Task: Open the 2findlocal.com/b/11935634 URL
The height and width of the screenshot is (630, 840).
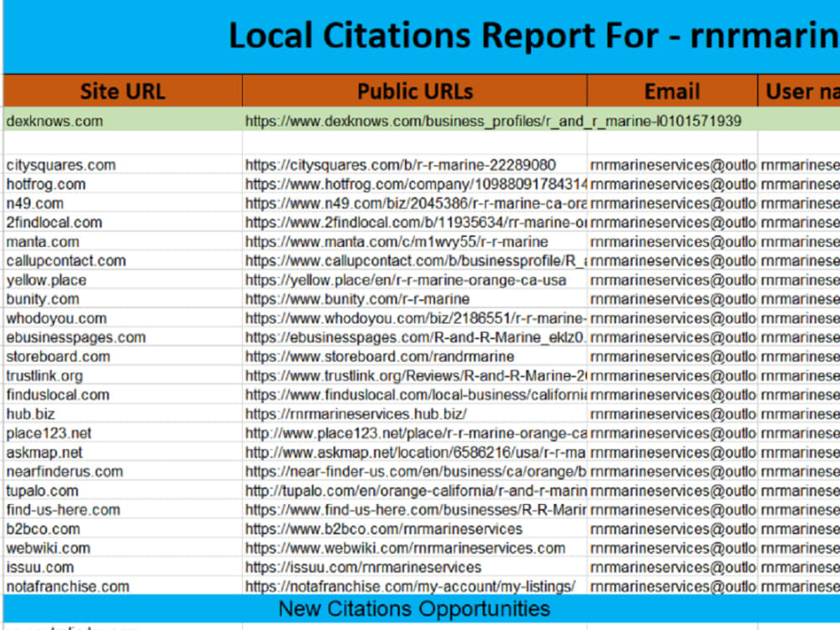Action: [x=415, y=223]
